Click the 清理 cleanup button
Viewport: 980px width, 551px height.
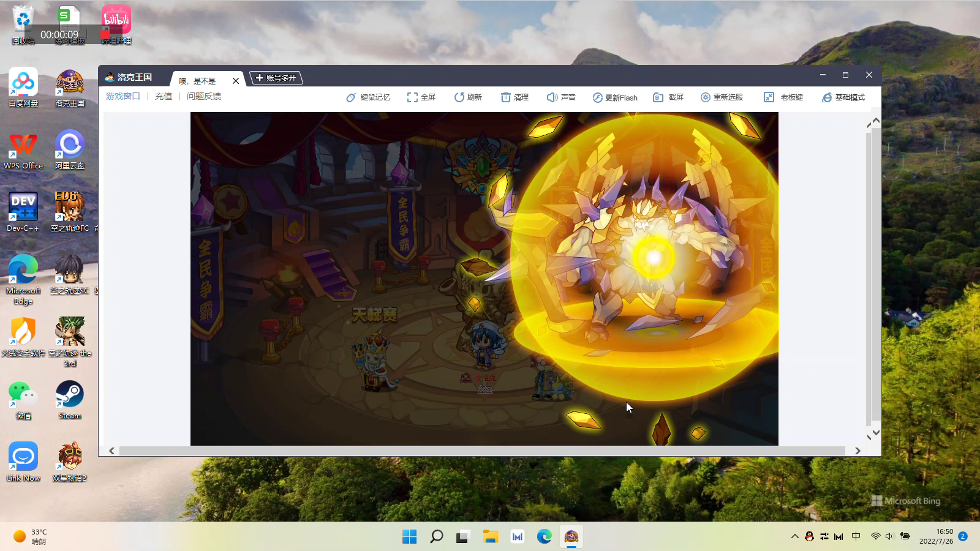[514, 97]
